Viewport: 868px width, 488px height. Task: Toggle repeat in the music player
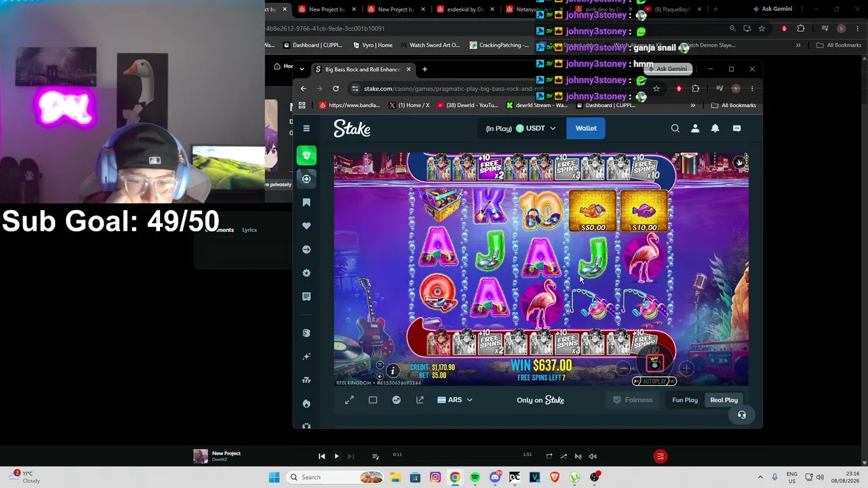coord(549,456)
